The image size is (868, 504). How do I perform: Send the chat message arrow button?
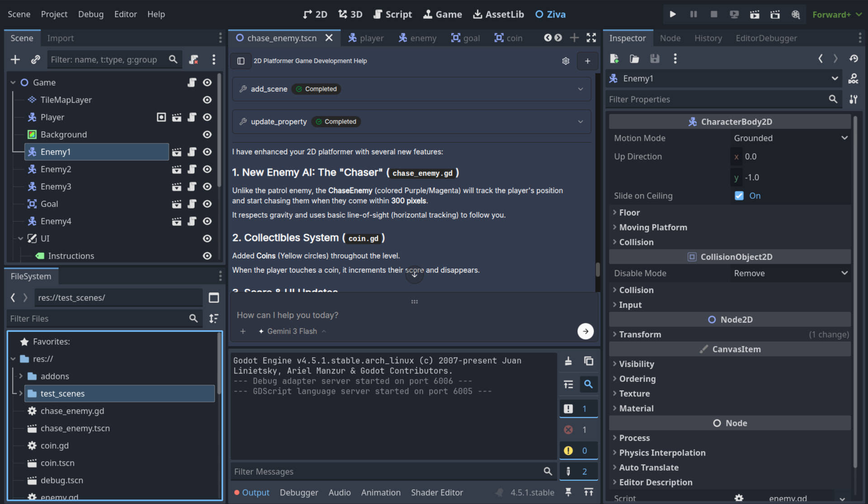[585, 331]
